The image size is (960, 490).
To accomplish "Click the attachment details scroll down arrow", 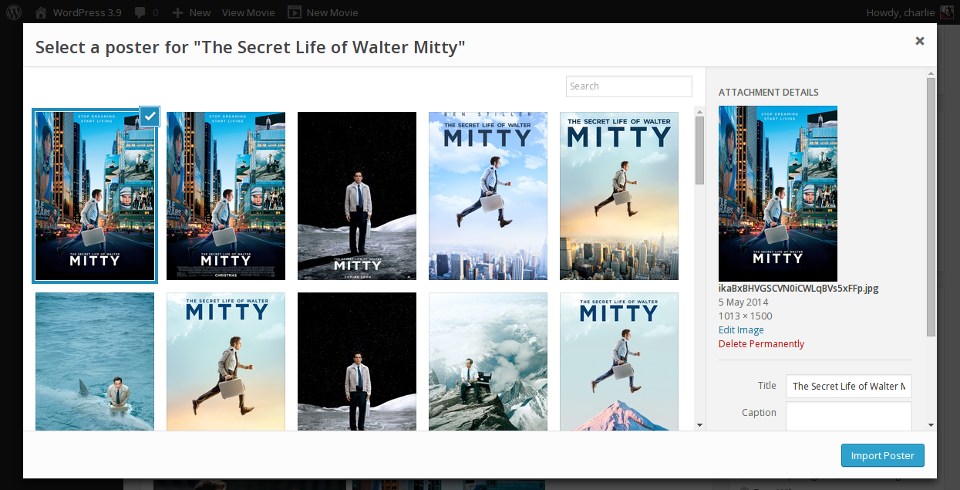I will pos(931,424).
